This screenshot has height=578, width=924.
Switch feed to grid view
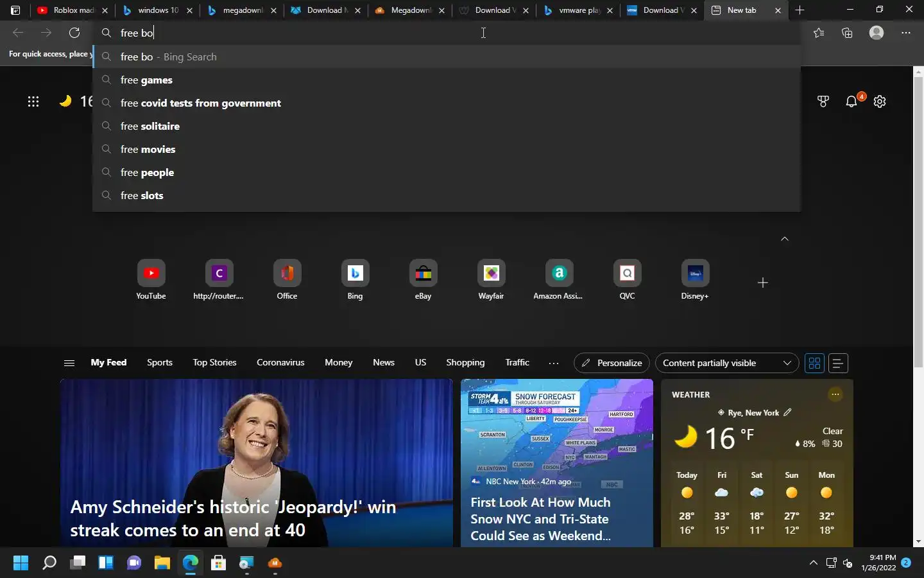pos(814,363)
